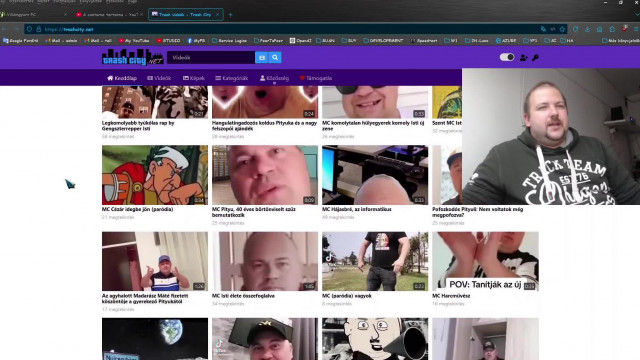Open the Kategóriák navigation item
Image resolution: width=640 pixels, height=360 pixels.
click(x=231, y=78)
